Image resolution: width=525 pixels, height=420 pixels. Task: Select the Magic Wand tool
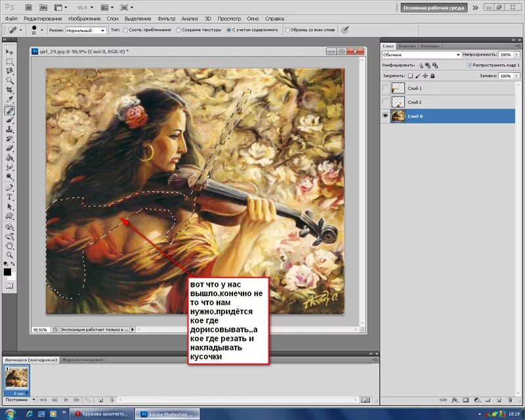[9, 81]
